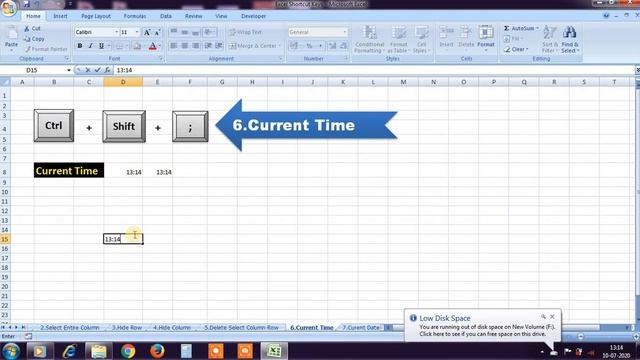
Task: Toggle Bold formatting
Action: click(x=80, y=46)
